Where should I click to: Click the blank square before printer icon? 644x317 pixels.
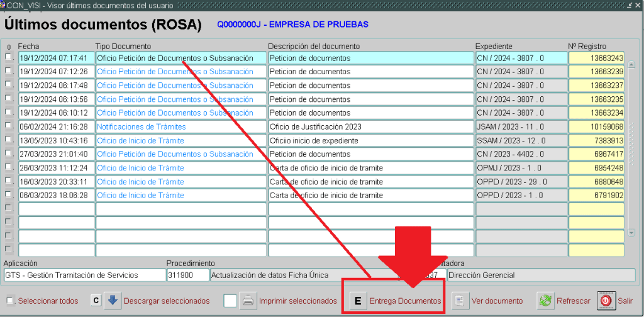tap(230, 301)
